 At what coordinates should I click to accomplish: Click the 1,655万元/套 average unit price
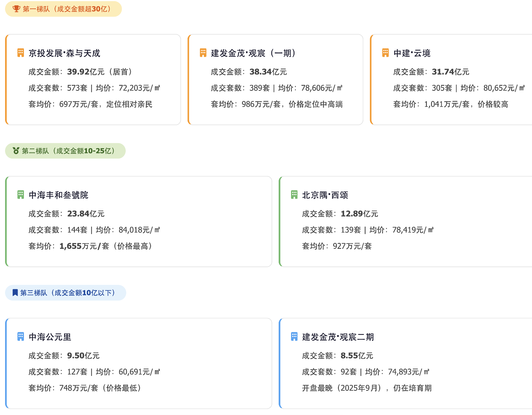pyautogui.click(x=84, y=246)
